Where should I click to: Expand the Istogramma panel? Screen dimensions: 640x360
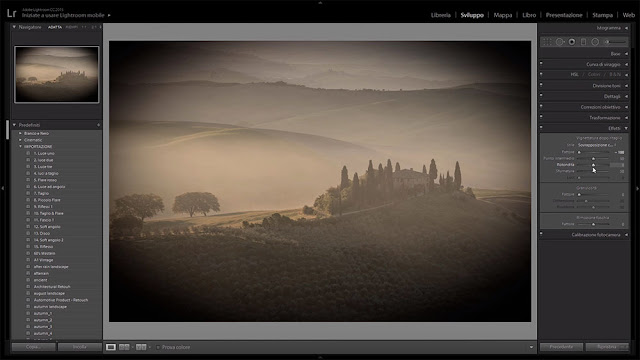[x=626, y=28]
